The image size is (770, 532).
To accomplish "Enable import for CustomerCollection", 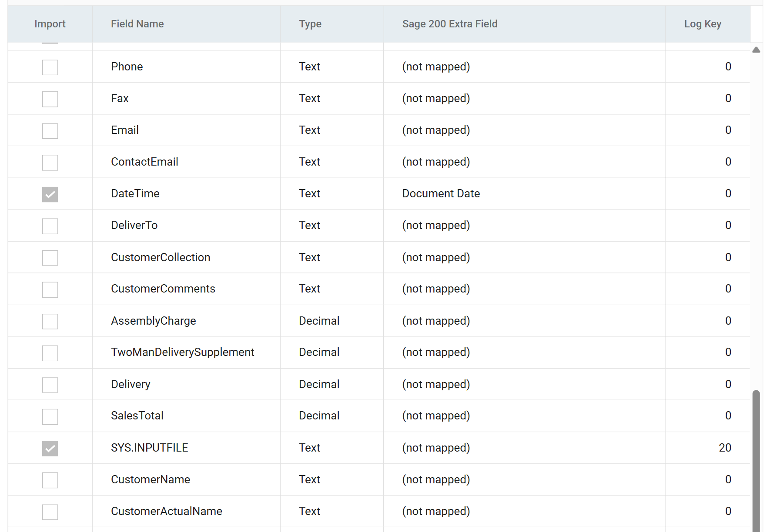I will [50, 258].
